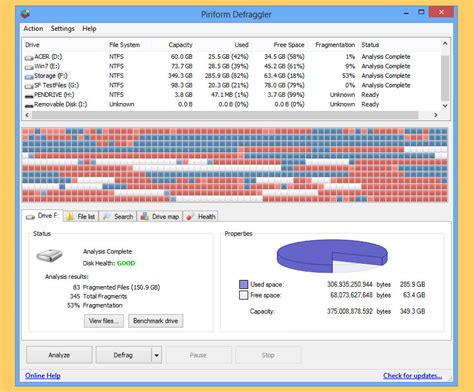Click the 53% fragmentation value for Storage

(348, 76)
